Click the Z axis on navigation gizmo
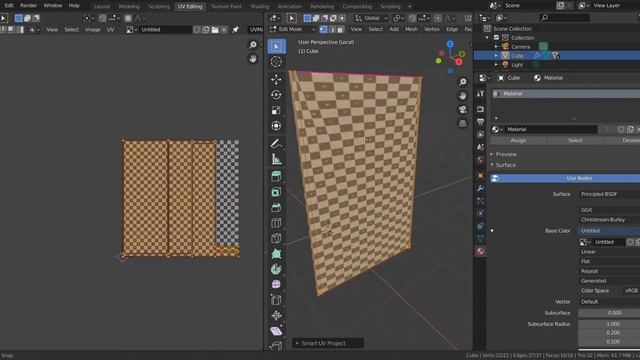This screenshot has height=360, width=640. tap(450, 44)
